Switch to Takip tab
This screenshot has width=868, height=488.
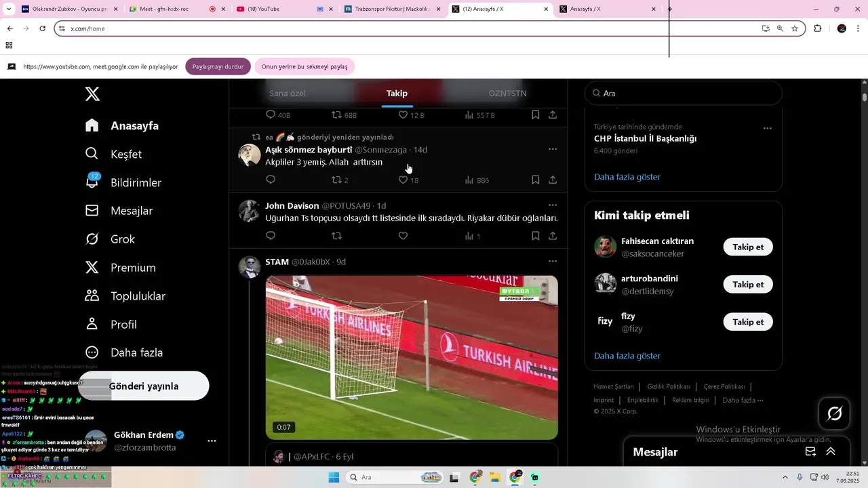point(397,94)
